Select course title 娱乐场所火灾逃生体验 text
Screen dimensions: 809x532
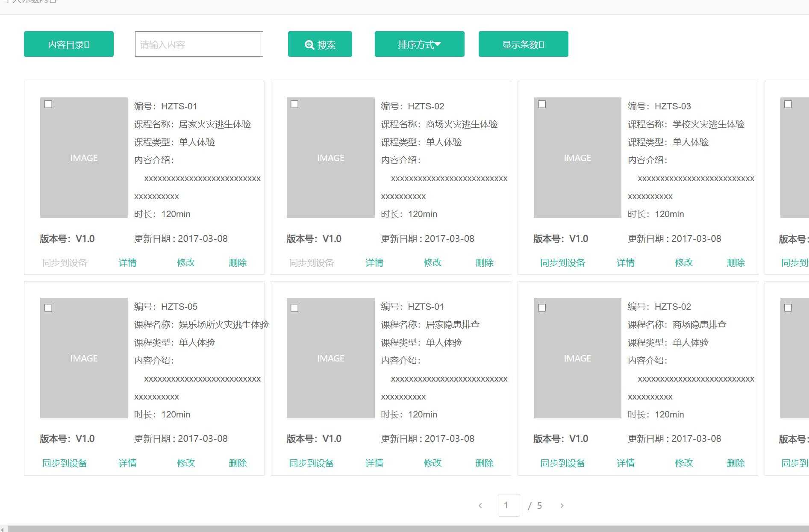(x=224, y=325)
